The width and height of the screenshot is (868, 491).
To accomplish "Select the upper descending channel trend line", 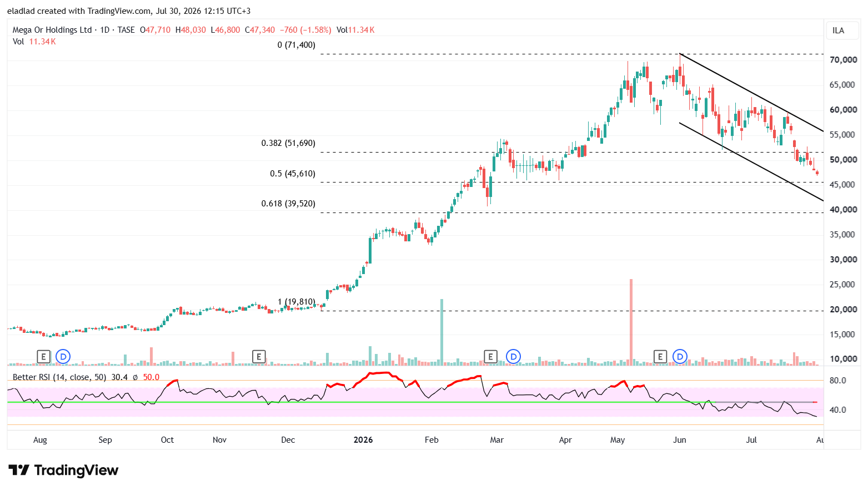I will (751, 93).
